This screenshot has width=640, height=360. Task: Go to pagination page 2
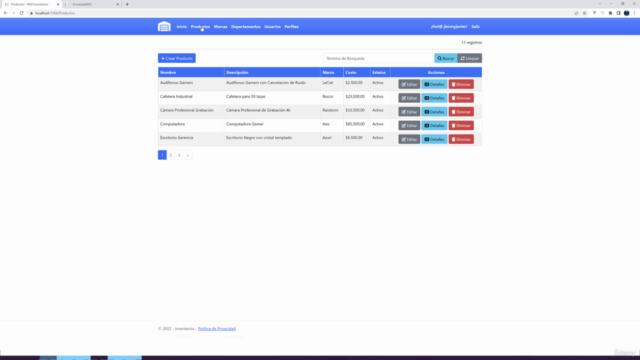click(x=171, y=155)
